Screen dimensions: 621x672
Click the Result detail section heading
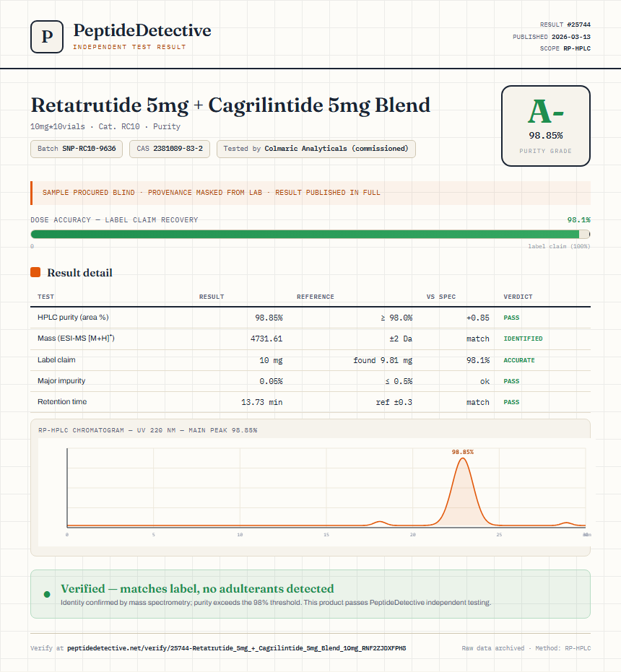click(79, 273)
